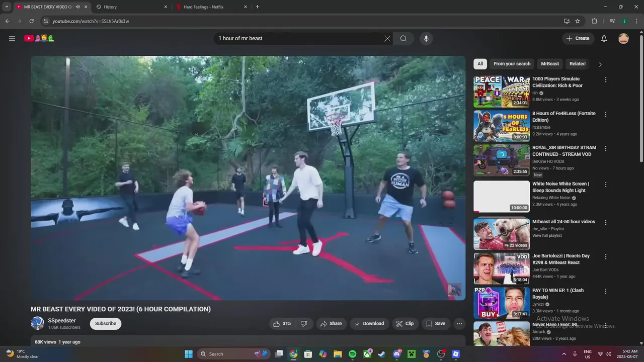
Task: Click the Download button
Action: [x=369, y=324]
